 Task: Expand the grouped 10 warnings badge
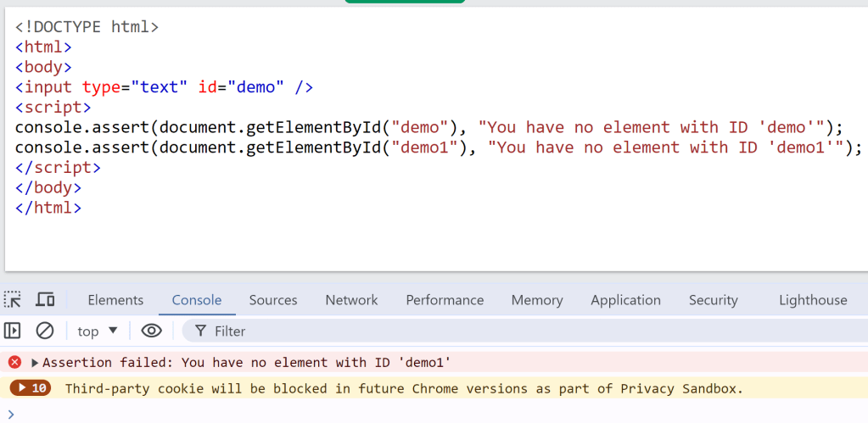click(31, 388)
